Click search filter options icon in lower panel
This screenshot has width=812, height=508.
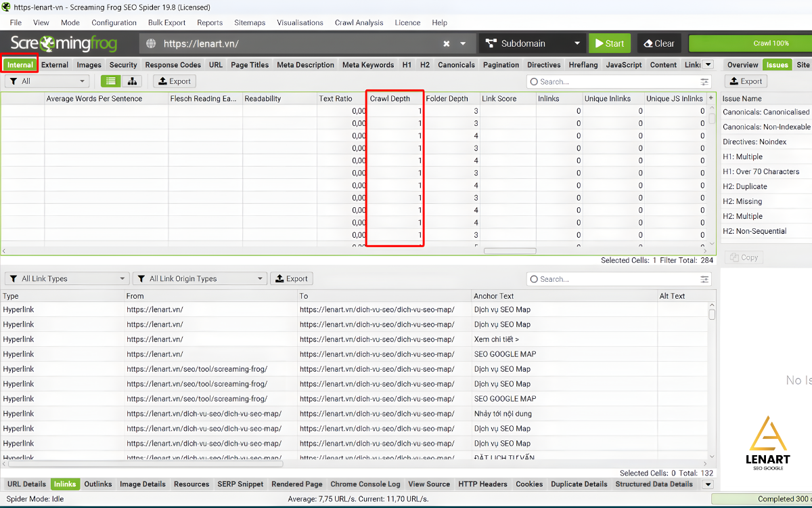click(x=705, y=279)
